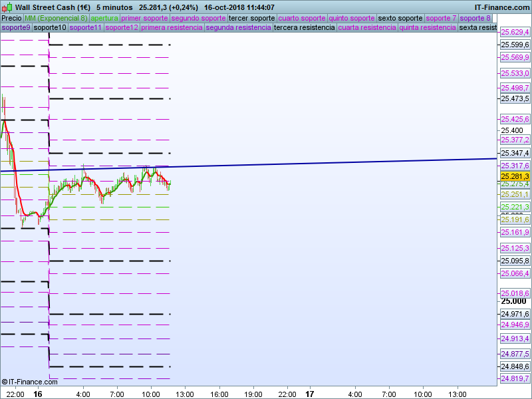Click the apertura legend label
Screen dimensions: 532x399
pyautogui.click(x=104, y=18)
